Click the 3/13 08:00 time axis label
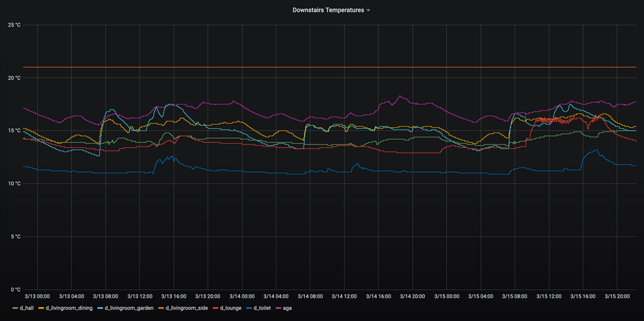Viewport: 644px width, 321px height. [x=105, y=296]
